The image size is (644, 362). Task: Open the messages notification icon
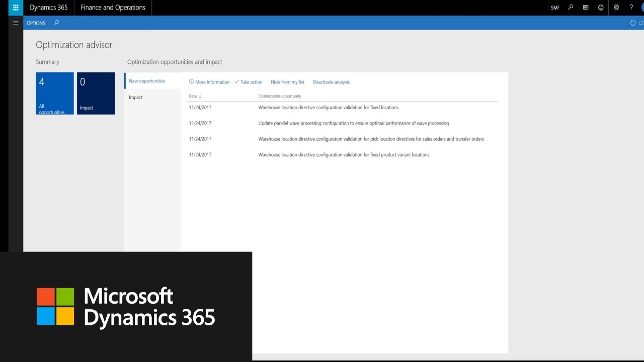click(586, 8)
